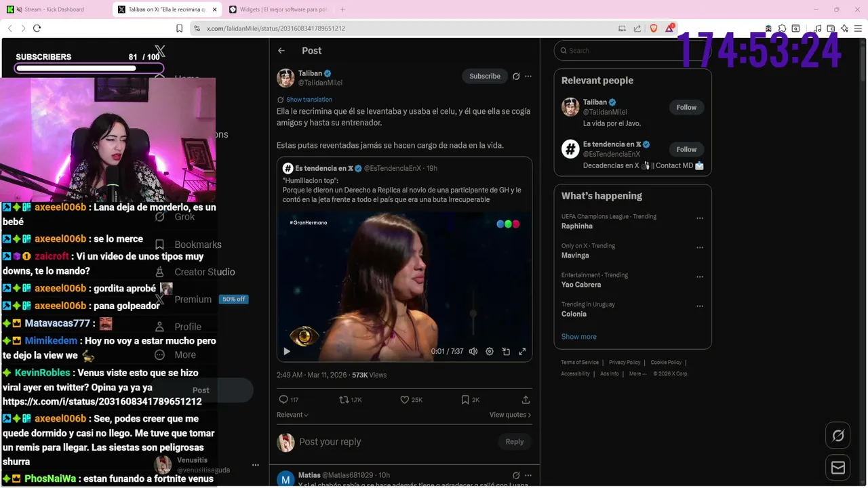Open the browser main menu
This screenshot has height=488, width=868.
click(859, 28)
